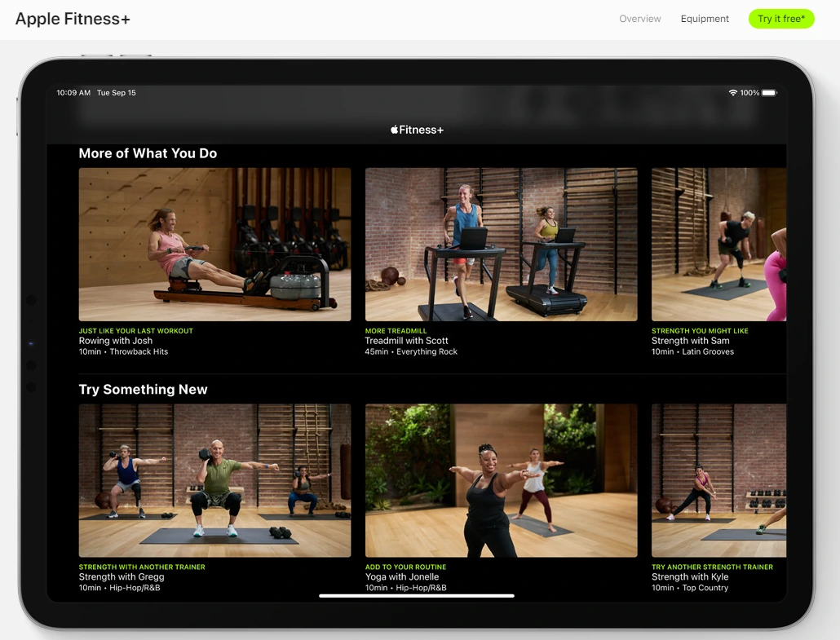Click the 'STRENGTH YOU MIGHT LIKE' label
The width and height of the screenshot is (840, 640).
[701, 331]
